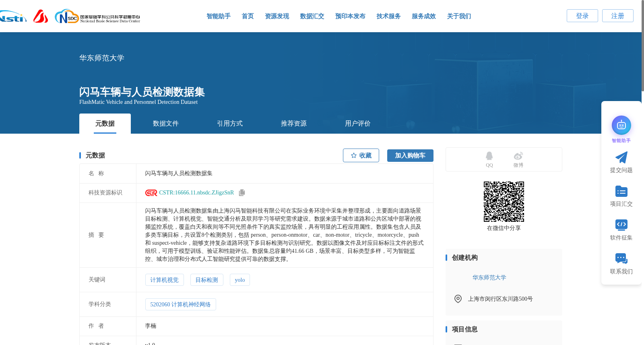The width and height of the screenshot is (644, 345).
Task: Open the 关于我们 menu
Action: tap(459, 16)
